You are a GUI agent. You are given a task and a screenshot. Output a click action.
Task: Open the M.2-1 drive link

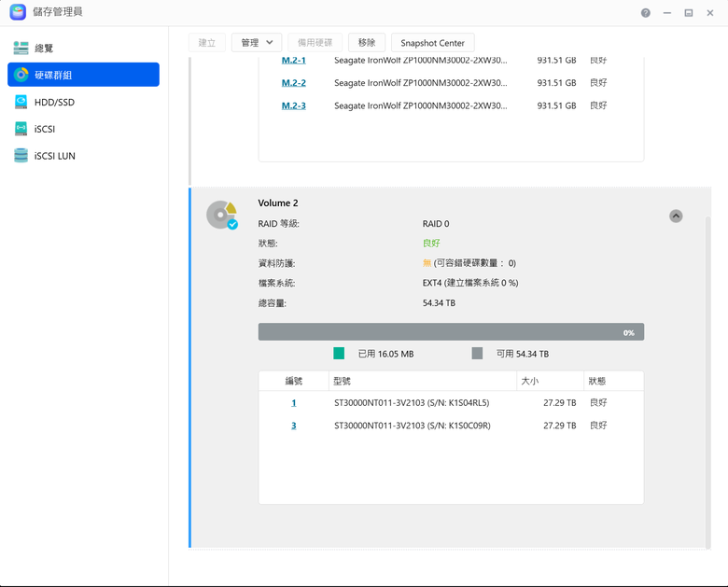(x=293, y=60)
